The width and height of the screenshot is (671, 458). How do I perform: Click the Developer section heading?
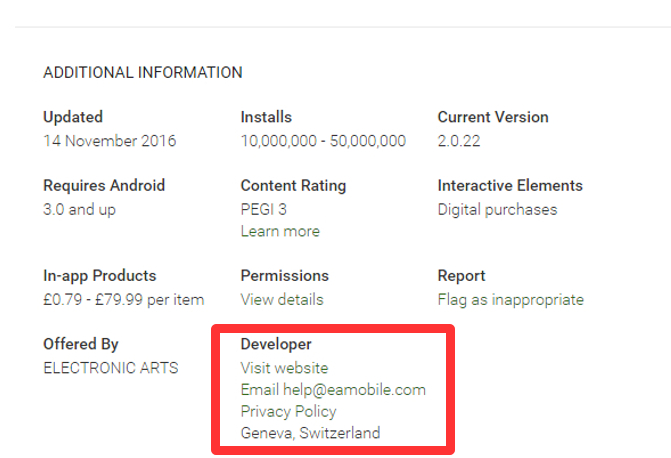(x=276, y=344)
